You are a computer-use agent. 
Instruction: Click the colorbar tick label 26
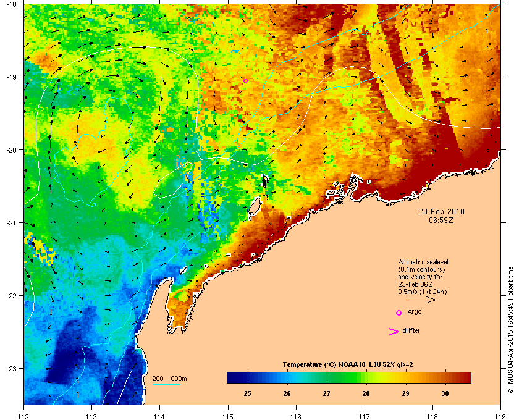coord(287,393)
